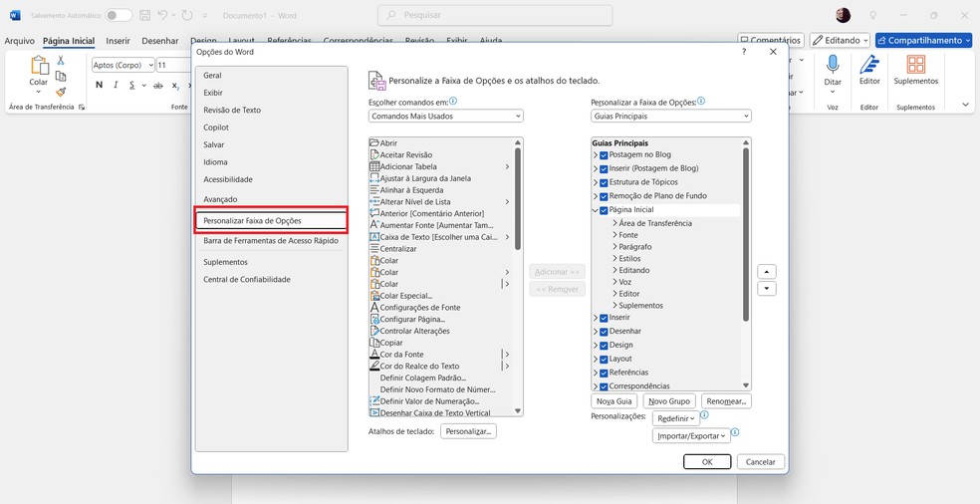This screenshot has height=504, width=980.
Task: Click the info icon beside Personalizar a Faixa de Opções
Action: point(701,101)
